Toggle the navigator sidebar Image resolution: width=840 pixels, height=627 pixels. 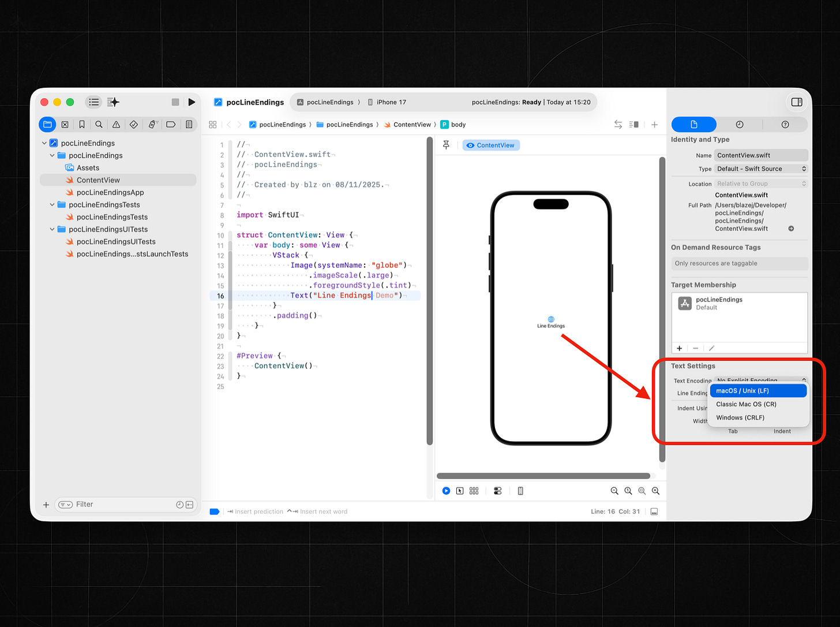(93, 102)
